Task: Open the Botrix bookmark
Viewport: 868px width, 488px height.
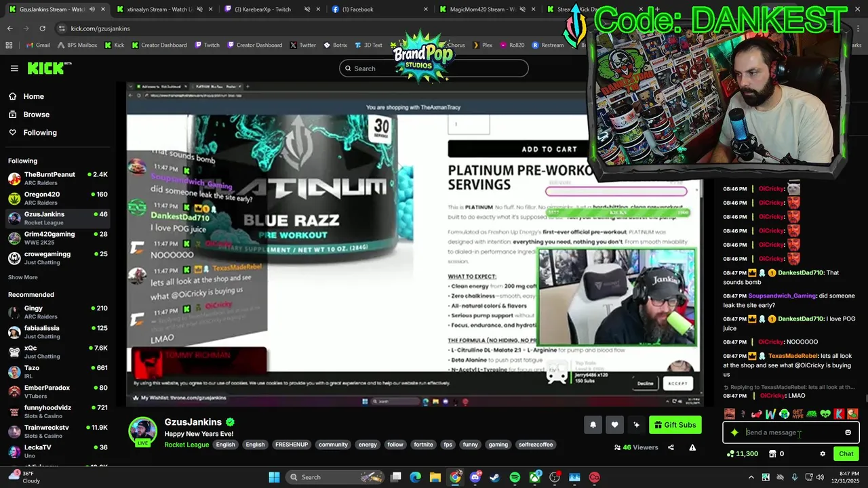Action: [x=335, y=45]
